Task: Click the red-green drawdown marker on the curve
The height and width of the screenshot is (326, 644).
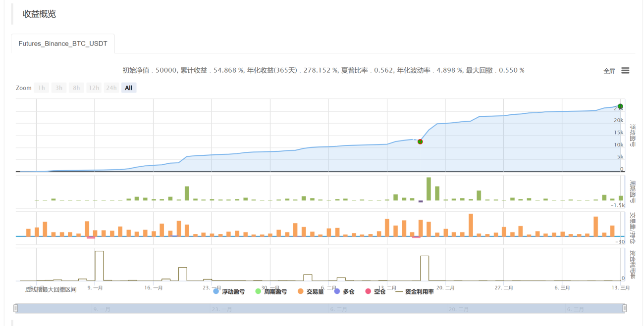Action: point(420,141)
